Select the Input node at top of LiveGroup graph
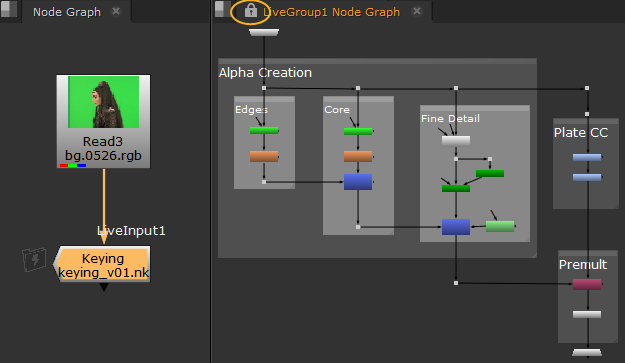The width and height of the screenshot is (625, 363). click(264, 32)
